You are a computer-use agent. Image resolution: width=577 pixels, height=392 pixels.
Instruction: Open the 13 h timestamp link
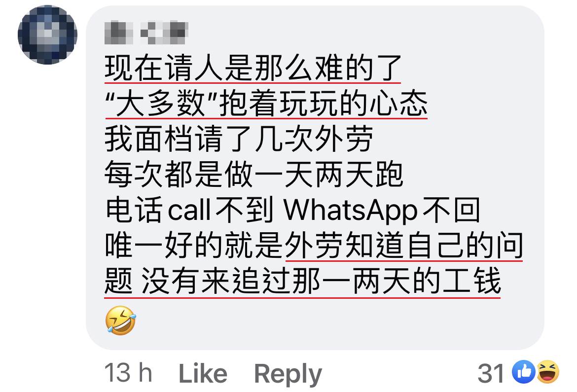(128, 373)
